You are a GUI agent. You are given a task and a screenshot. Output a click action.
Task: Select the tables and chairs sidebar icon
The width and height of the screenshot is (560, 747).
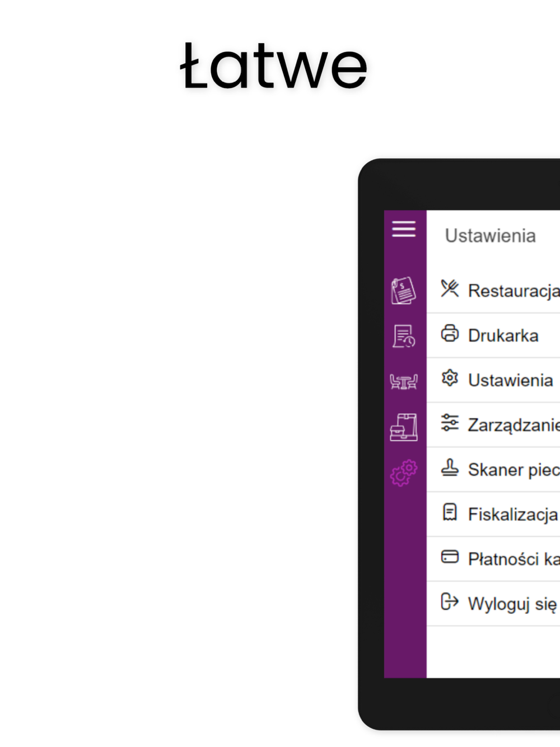(404, 381)
